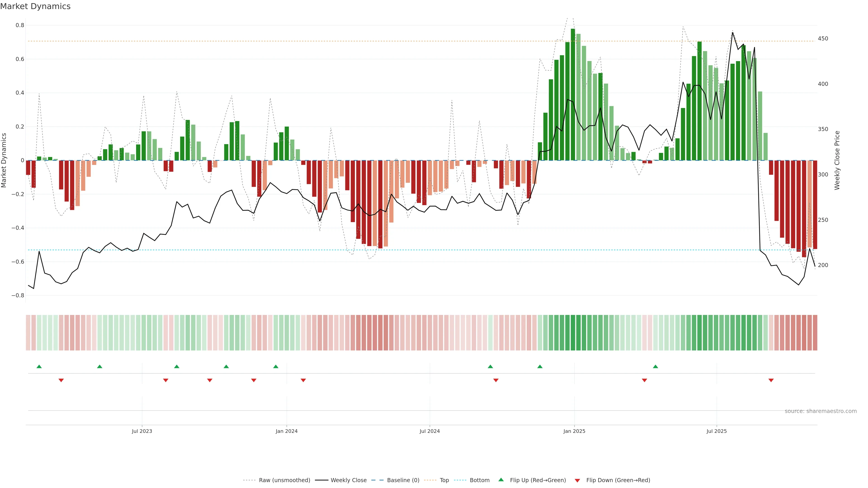Click the Flip Up green triangle legend icon

click(501, 480)
